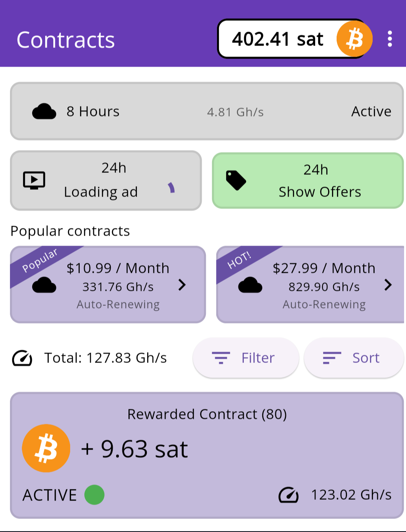Image resolution: width=406 pixels, height=532 pixels.
Task: Tap the 402.41 sat balance display
Action: [x=278, y=39]
